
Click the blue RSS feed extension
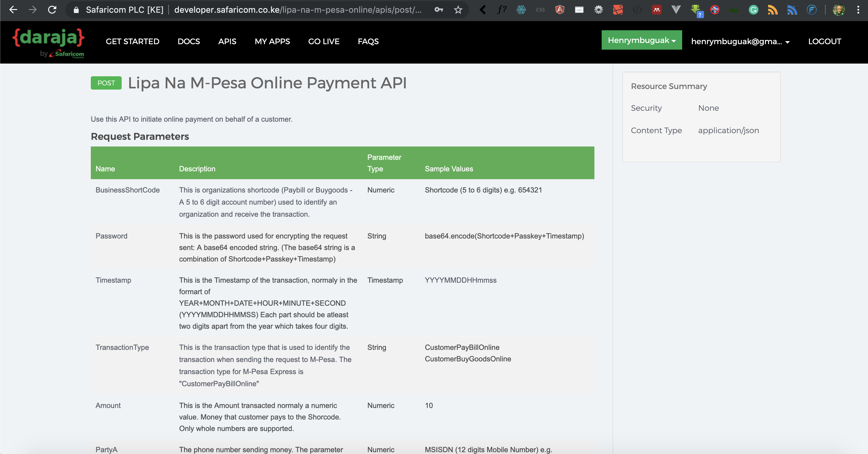[792, 10]
